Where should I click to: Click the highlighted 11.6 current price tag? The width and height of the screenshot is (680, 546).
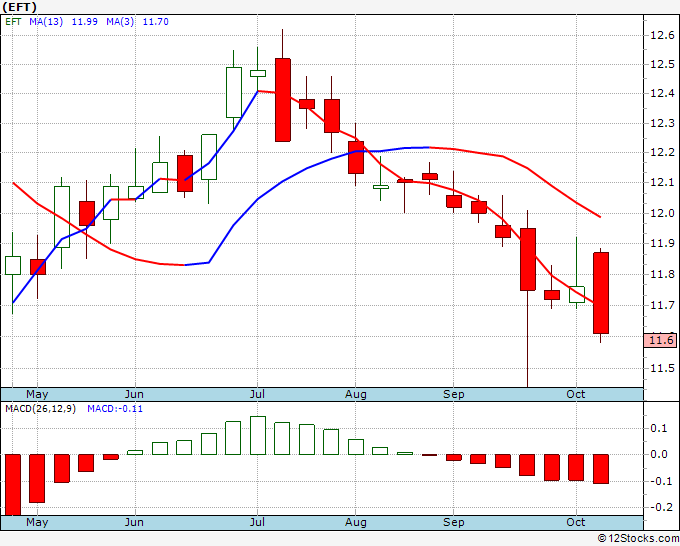click(x=660, y=340)
